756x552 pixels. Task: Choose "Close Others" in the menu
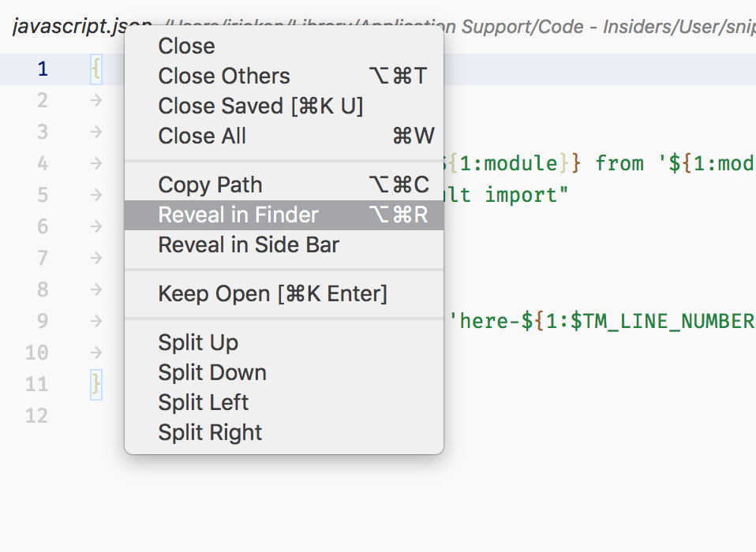coord(223,76)
